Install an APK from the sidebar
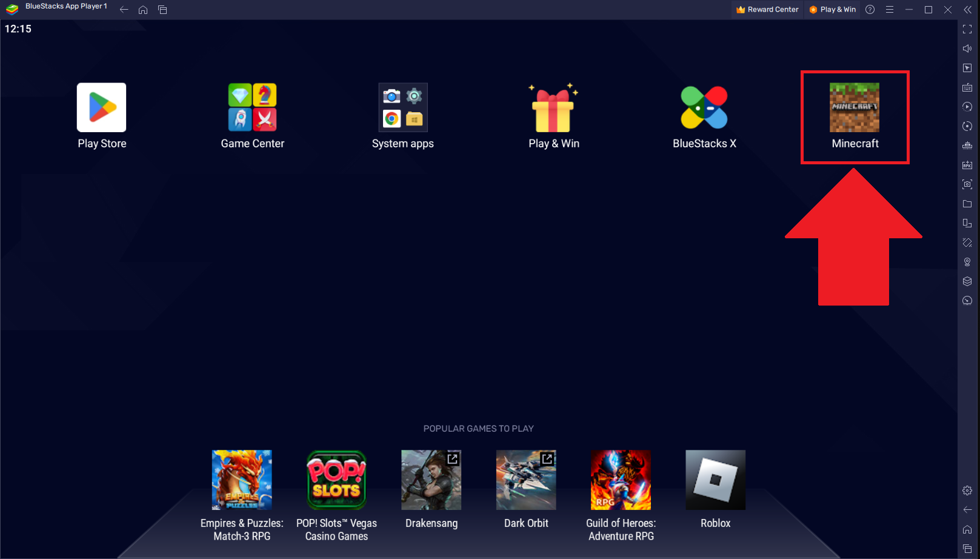 967,164
